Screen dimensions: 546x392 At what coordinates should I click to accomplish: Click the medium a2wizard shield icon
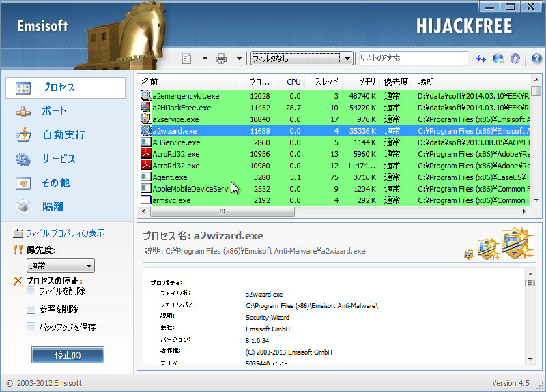tap(489, 249)
